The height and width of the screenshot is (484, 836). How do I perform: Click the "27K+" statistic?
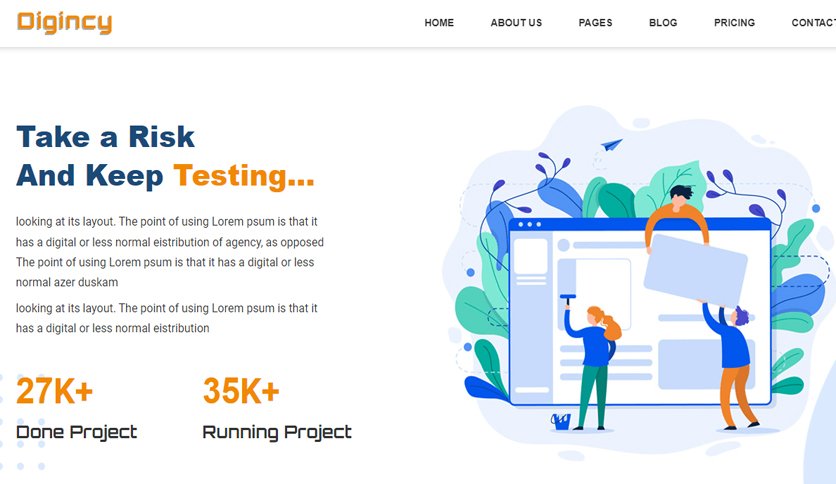pos(54,391)
